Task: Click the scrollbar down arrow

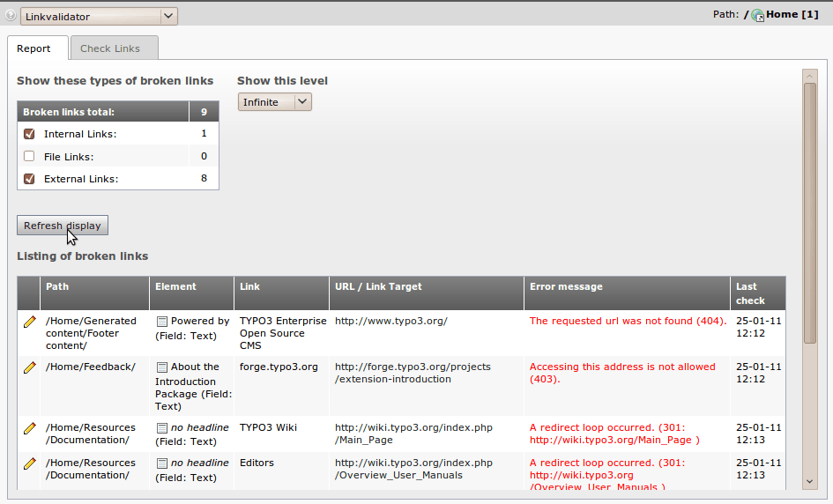Action: coord(809,481)
